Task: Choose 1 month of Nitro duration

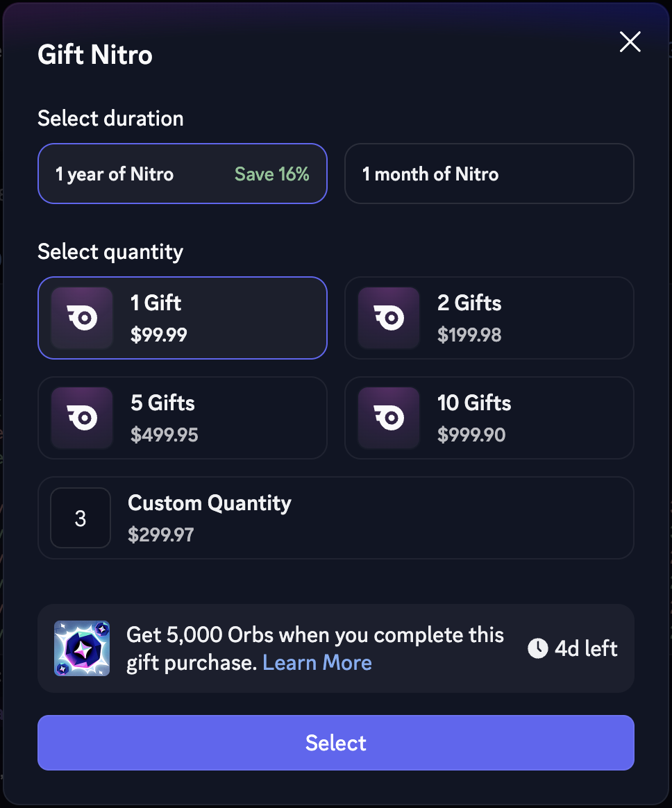Action: (x=489, y=174)
